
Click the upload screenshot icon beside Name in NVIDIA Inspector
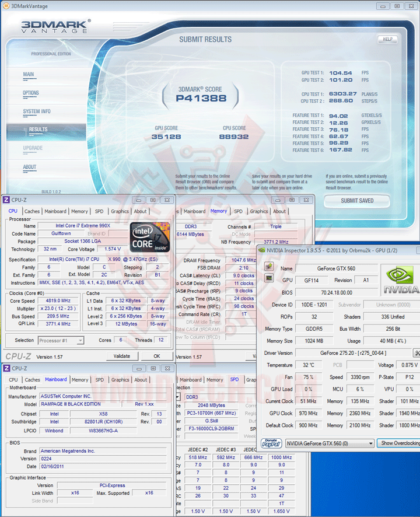(269, 266)
